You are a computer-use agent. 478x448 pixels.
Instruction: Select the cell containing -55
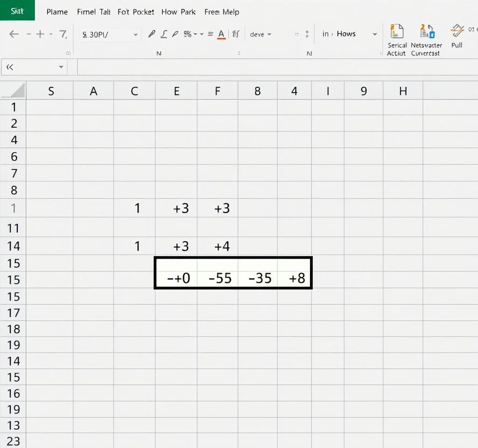[x=218, y=279]
